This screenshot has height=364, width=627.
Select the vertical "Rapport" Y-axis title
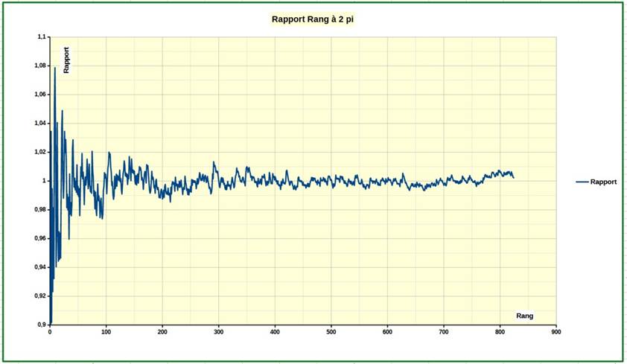(66, 60)
